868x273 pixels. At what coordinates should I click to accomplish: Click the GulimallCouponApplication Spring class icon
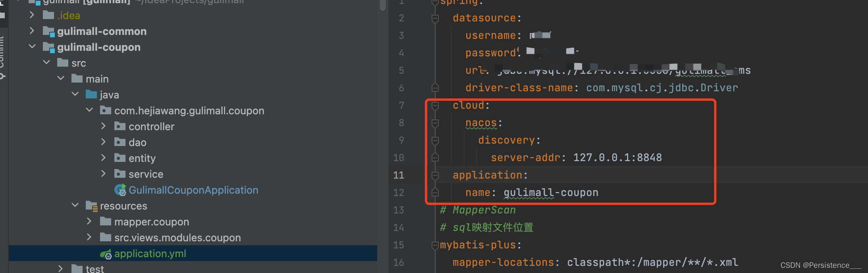click(x=120, y=190)
